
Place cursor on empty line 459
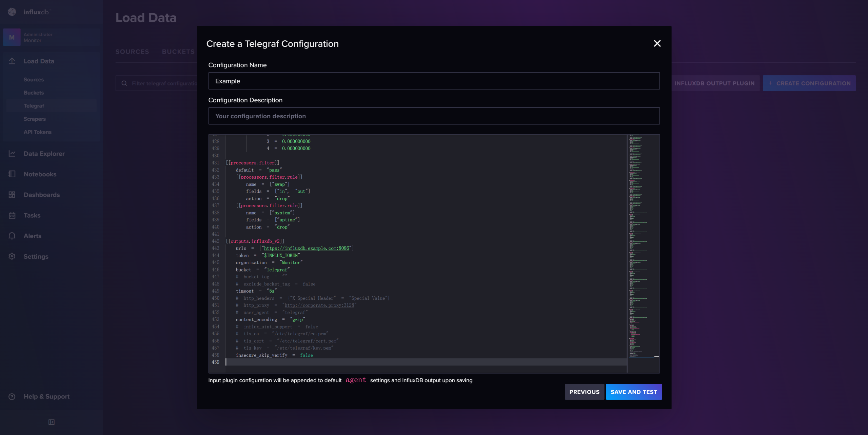tap(426, 362)
